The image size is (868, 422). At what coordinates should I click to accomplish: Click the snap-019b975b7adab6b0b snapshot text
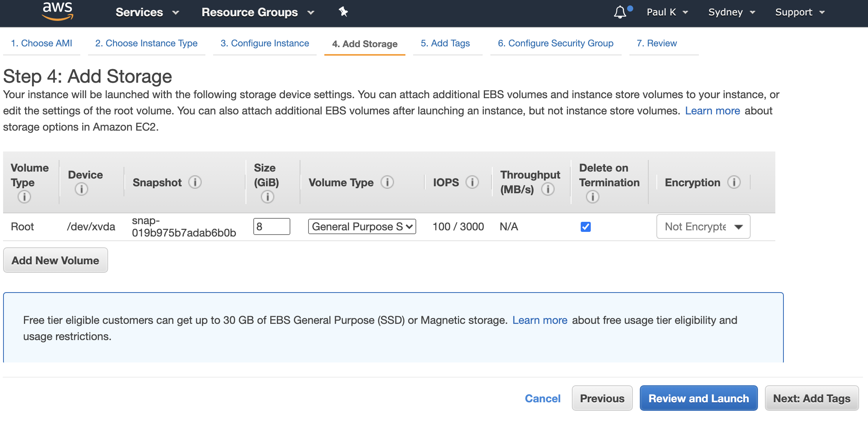tap(184, 226)
